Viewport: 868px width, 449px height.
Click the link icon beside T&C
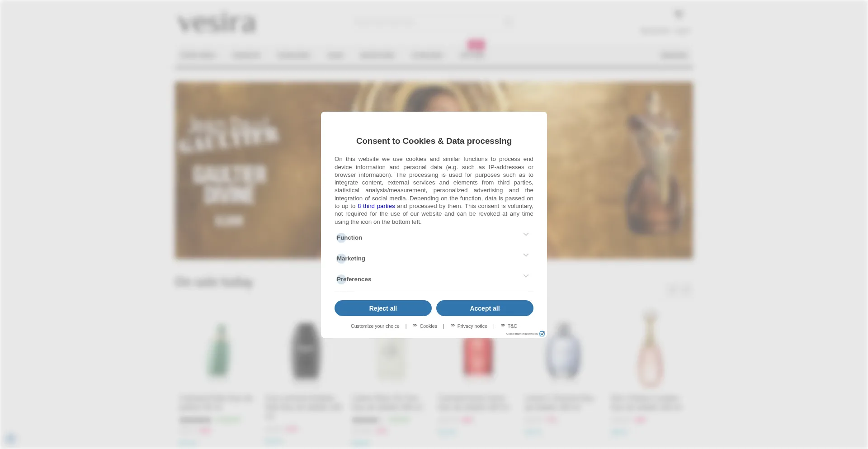click(x=503, y=326)
